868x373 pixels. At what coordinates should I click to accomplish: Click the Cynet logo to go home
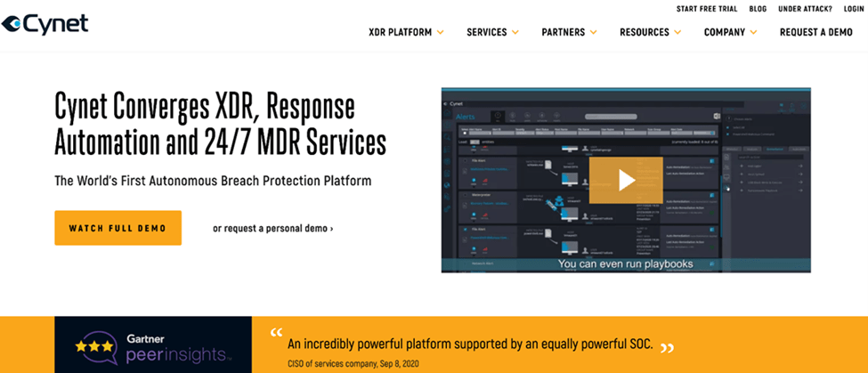click(45, 24)
